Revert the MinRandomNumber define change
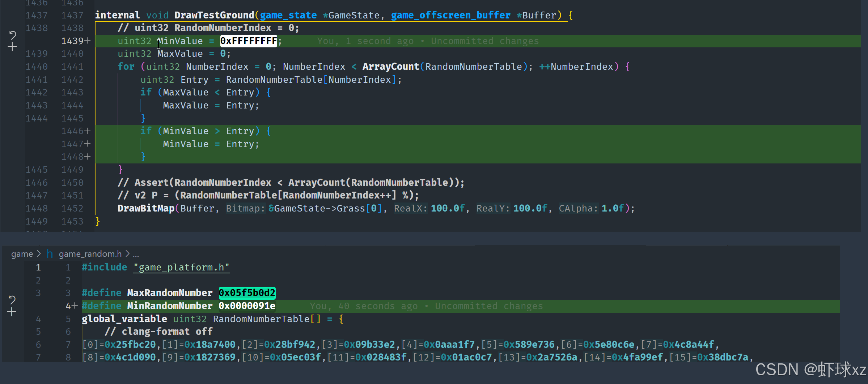 12,300
